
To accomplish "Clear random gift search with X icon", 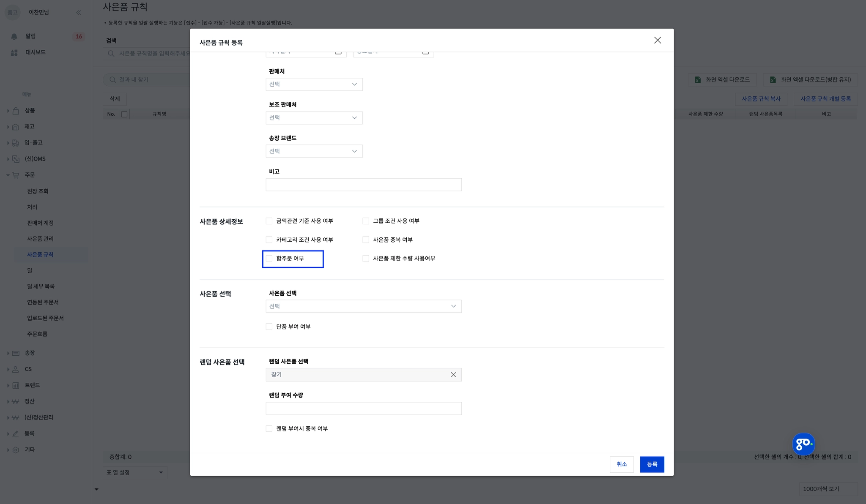I will 453,375.
